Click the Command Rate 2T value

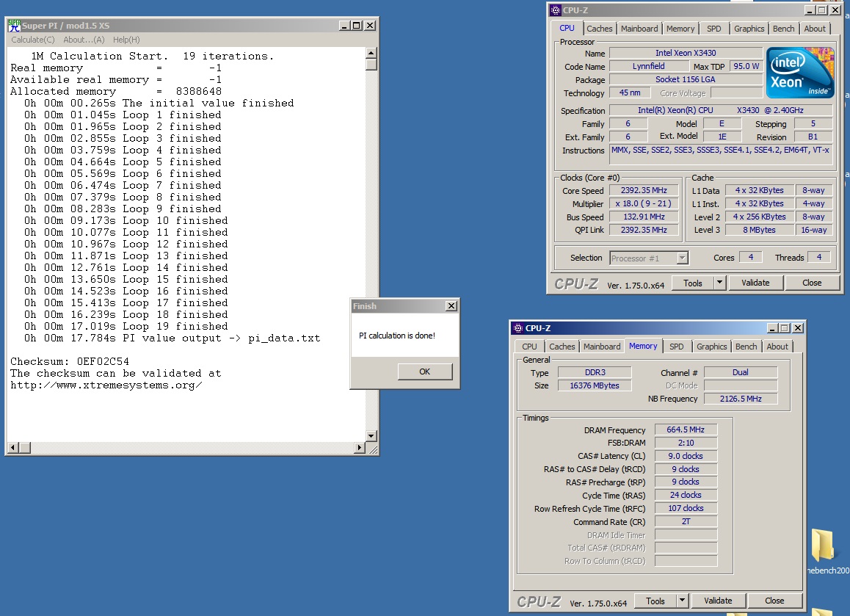(x=686, y=521)
